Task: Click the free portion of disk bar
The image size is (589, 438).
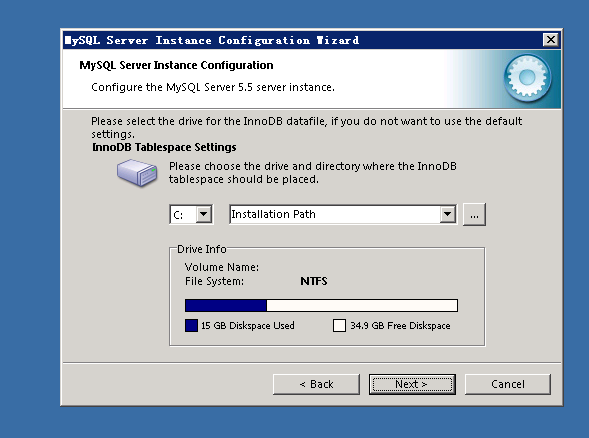Action: point(362,305)
